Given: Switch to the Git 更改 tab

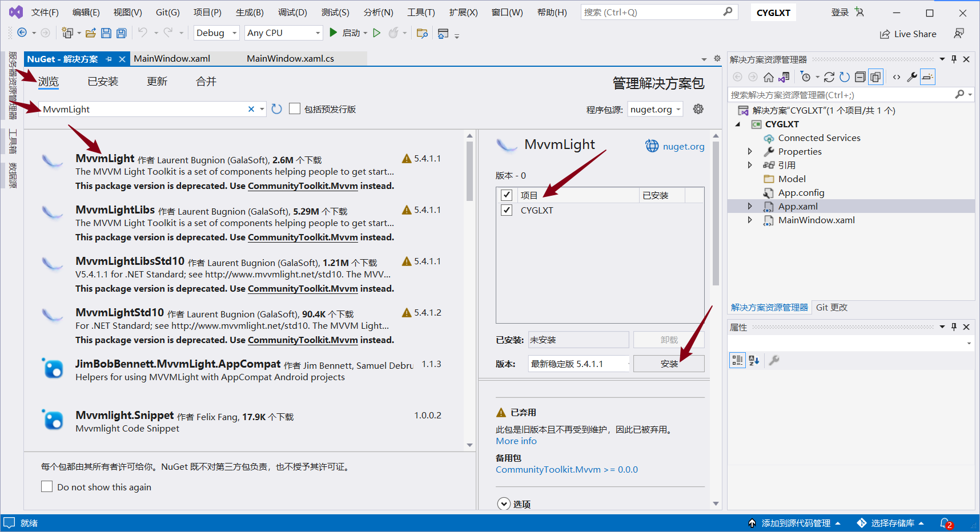Looking at the screenshot, I should pyautogui.click(x=832, y=307).
